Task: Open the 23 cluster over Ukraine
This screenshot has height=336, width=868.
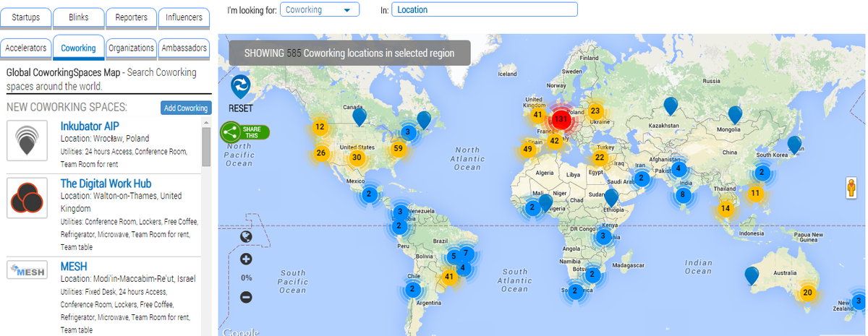Action: [595, 111]
